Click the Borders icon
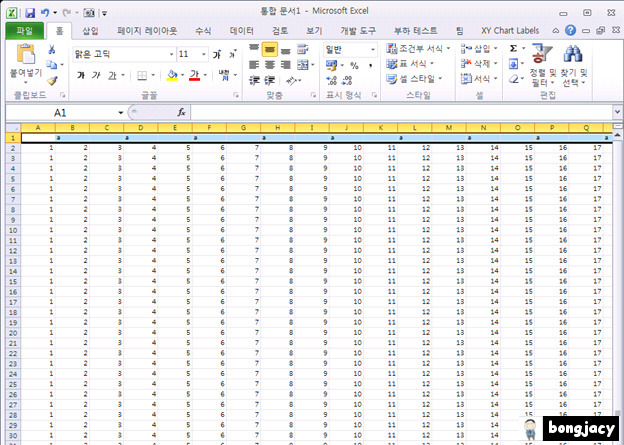This screenshot has width=624, height=445. (142, 75)
